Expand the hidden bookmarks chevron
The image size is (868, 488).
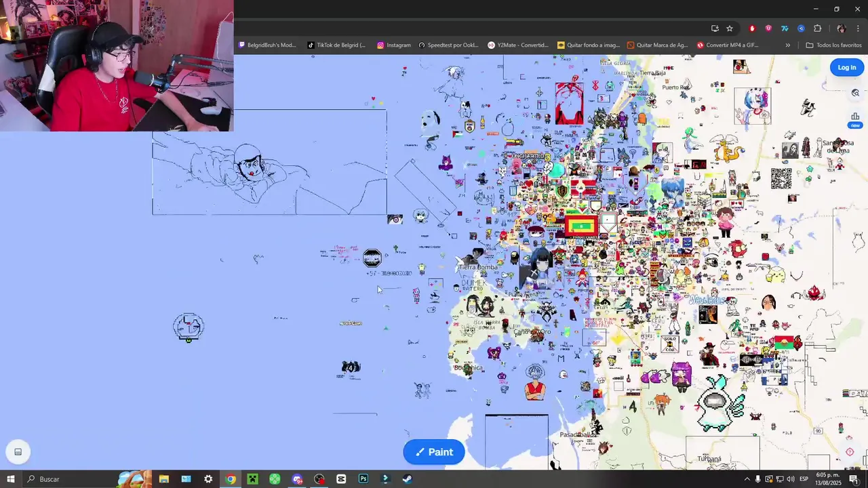(x=787, y=45)
